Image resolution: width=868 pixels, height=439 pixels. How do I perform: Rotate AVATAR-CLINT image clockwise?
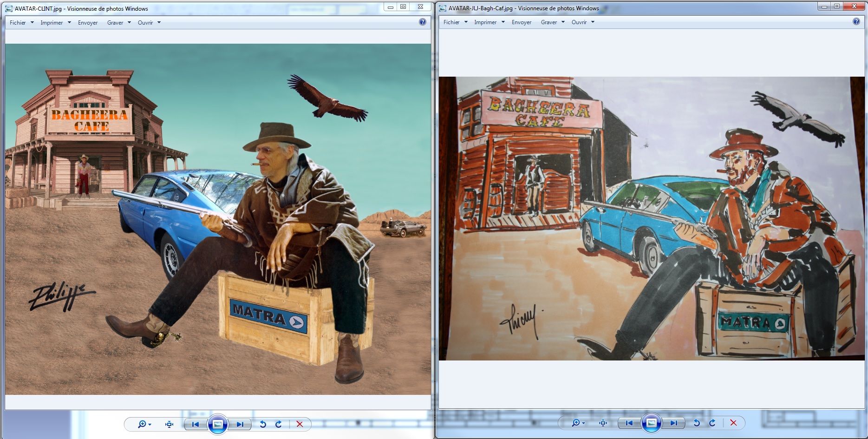click(x=279, y=424)
